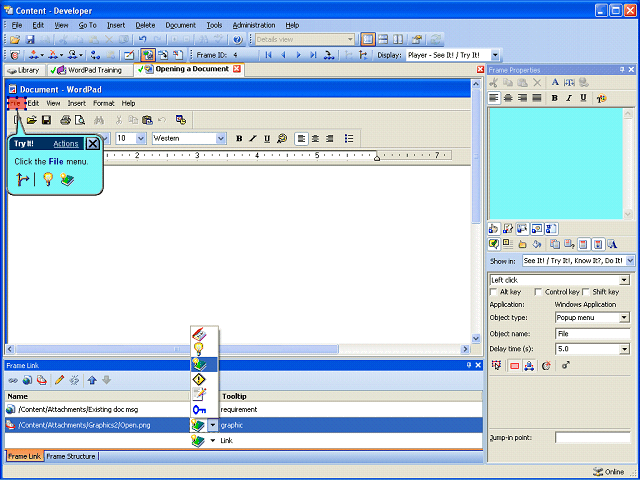This screenshot has height=480, width=640.
Task: Open the Delay time dropdown
Action: coord(624,349)
